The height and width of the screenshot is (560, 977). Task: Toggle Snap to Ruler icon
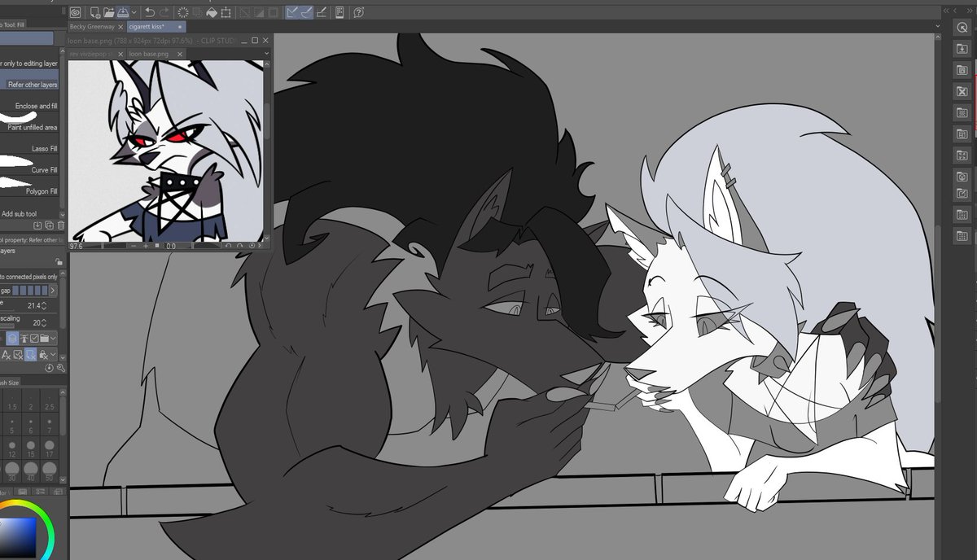coord(292,12)
